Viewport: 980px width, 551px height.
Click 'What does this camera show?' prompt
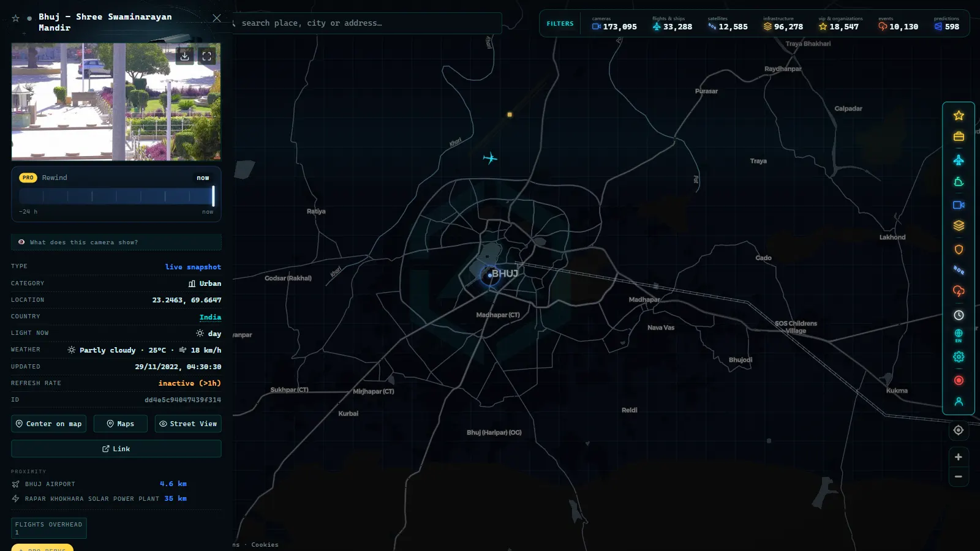[116, 242]
